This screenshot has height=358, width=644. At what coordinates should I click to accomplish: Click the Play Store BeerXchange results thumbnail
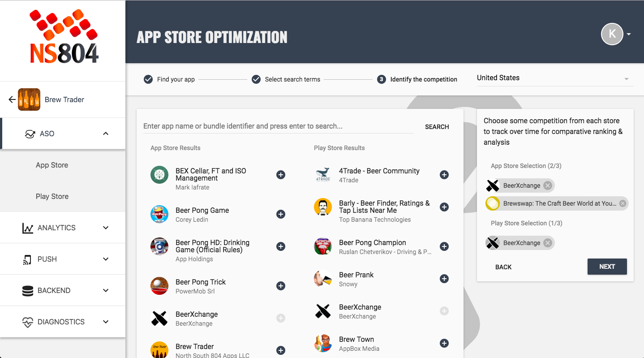point(323,311)
